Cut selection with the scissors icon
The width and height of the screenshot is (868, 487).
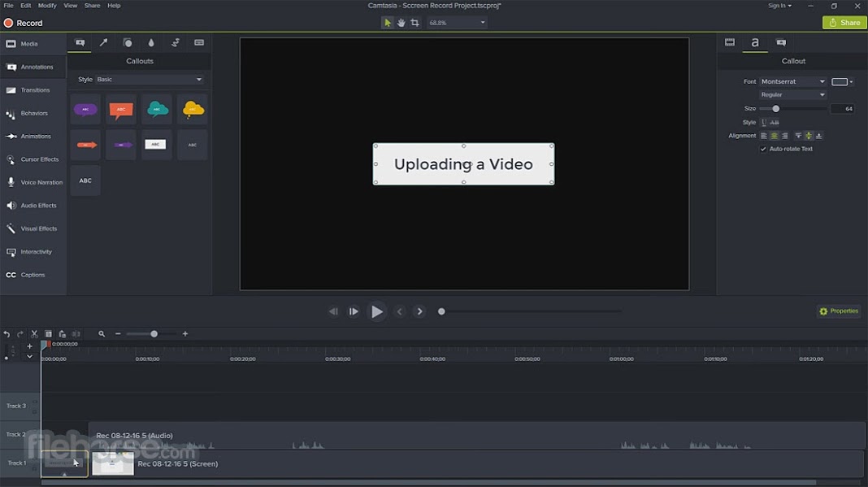click(34, 334)
